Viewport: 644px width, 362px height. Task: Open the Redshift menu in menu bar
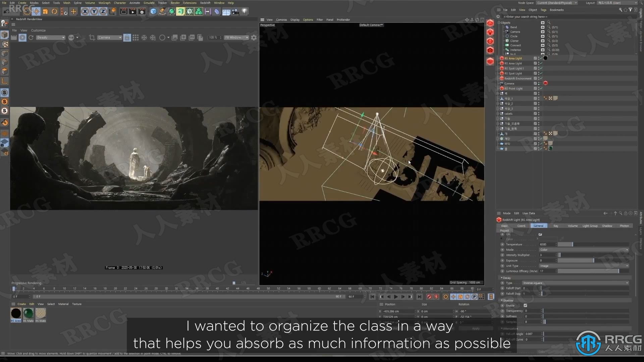coord(205,3)
